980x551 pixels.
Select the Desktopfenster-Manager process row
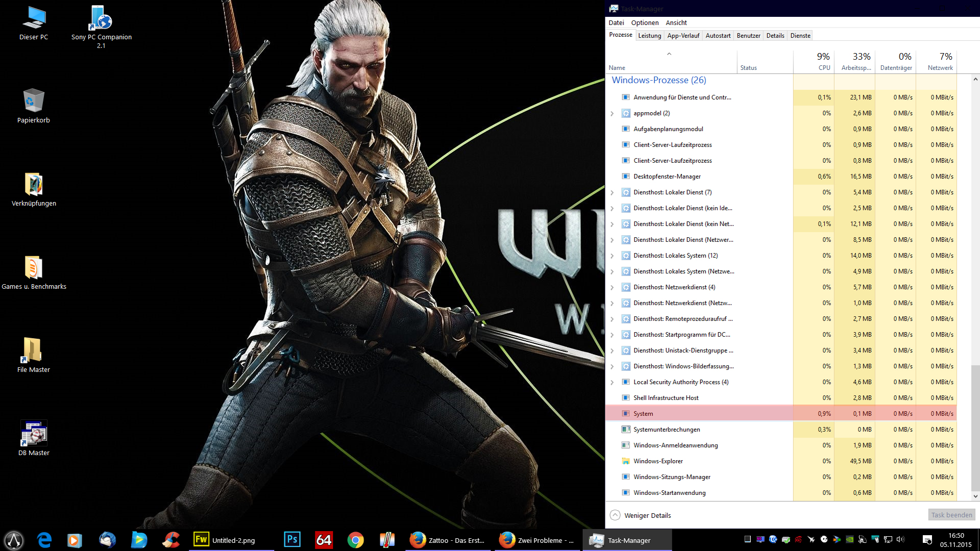pos(781,177)
